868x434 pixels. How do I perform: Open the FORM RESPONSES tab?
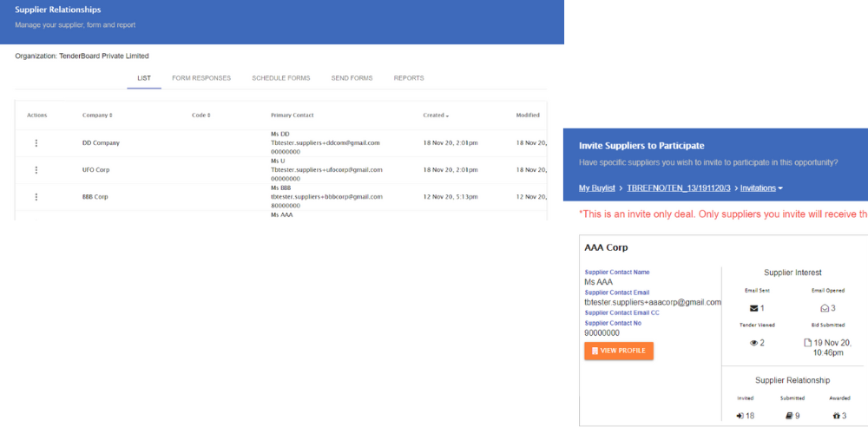pos(201,78)
